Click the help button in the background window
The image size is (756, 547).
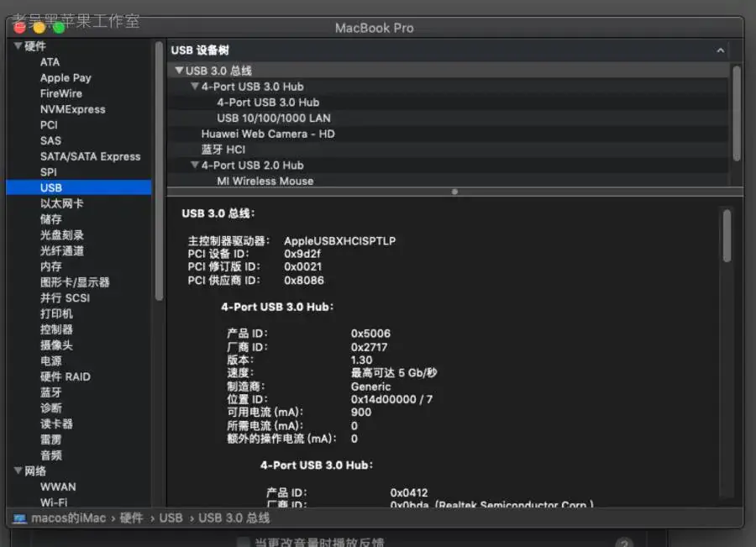tap(624, 543)
